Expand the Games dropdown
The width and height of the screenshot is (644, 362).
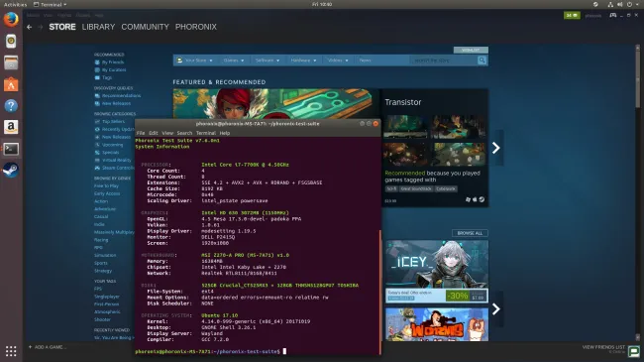(x=233, y=60)
